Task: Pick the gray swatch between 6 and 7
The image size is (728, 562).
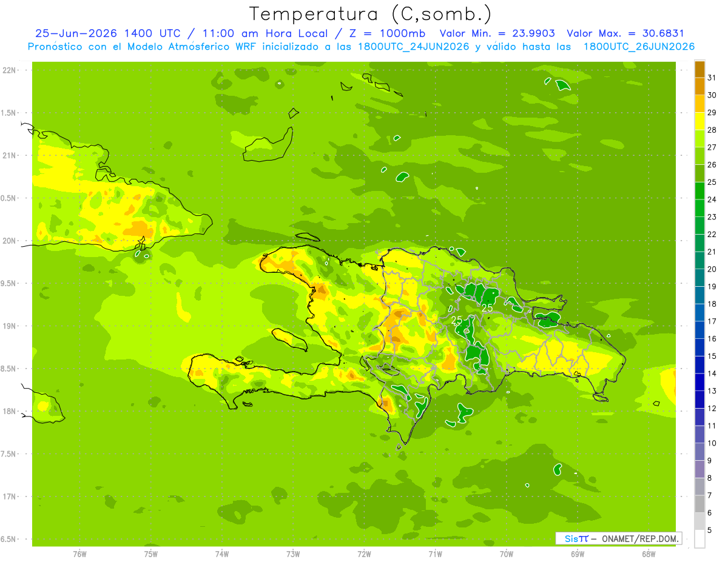Action: pos(700,504)
